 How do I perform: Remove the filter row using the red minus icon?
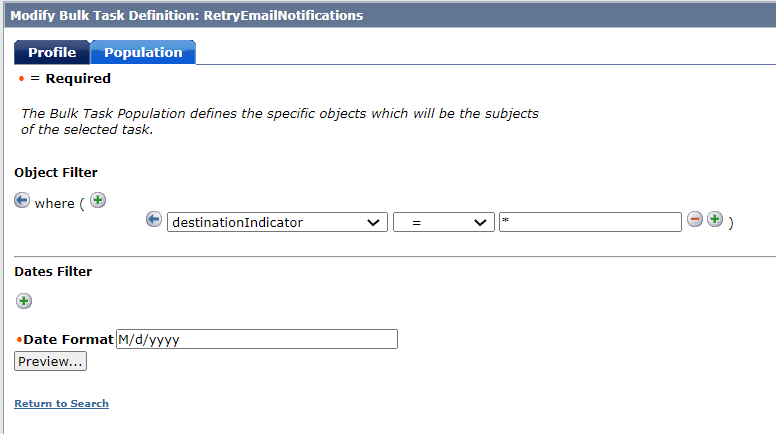[695, 219]
